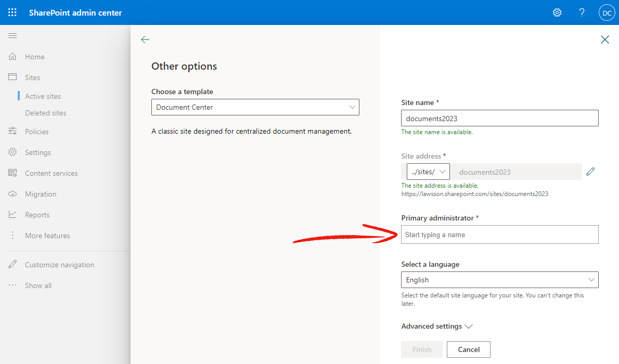The image size is (619, 364).
Task: Open the Document Center template dropdown
Action: pyautogui.click(x=255, y=107)
